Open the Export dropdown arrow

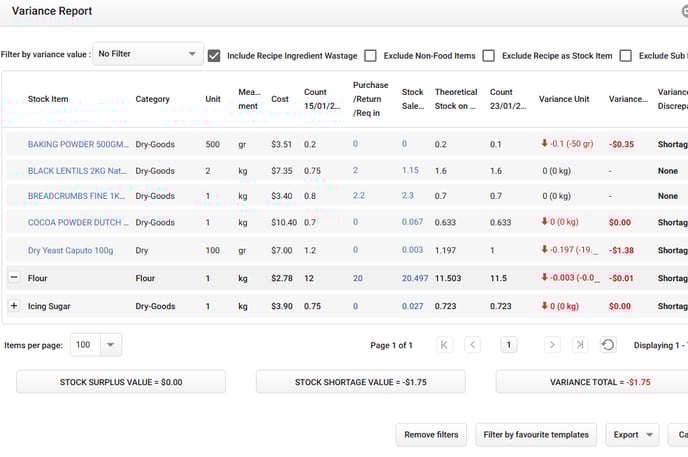click(649, 435)
